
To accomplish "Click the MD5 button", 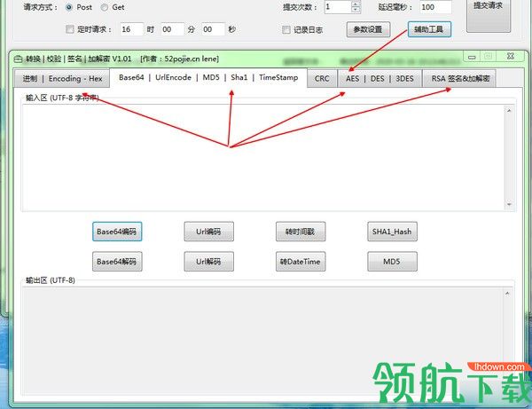I will point(392,262).
